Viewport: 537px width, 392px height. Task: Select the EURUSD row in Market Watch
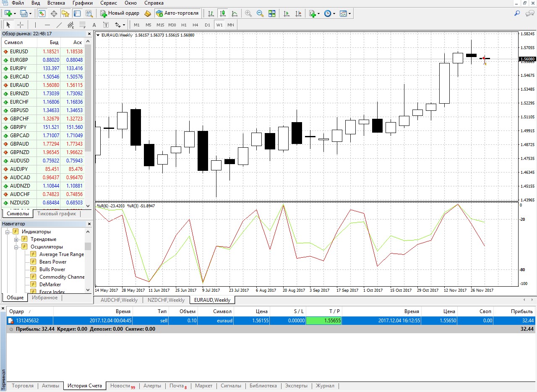[43, 52]
